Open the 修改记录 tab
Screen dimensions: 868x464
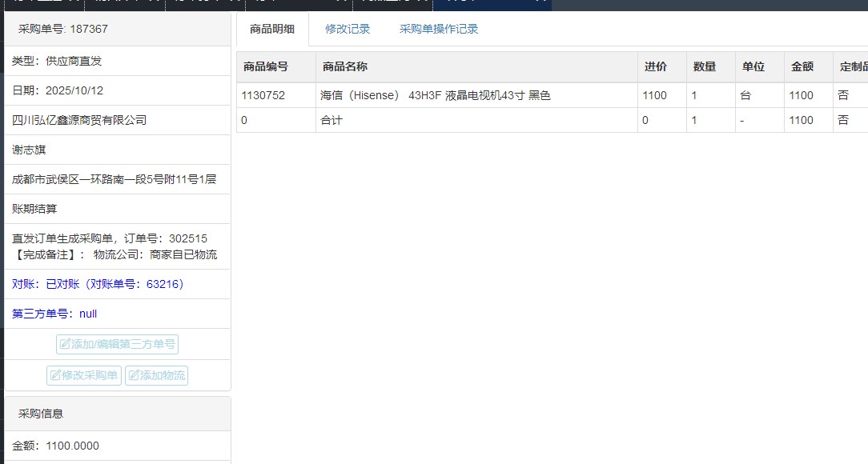coord(348,29)
